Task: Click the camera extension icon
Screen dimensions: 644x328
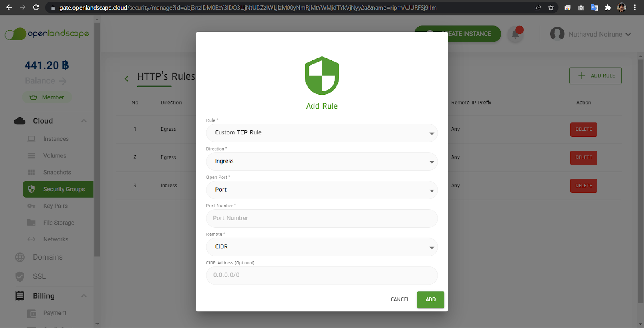Action: [581, 8]
